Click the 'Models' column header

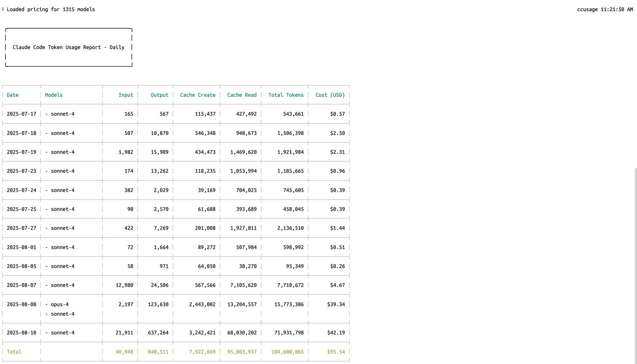coord(54,95)
